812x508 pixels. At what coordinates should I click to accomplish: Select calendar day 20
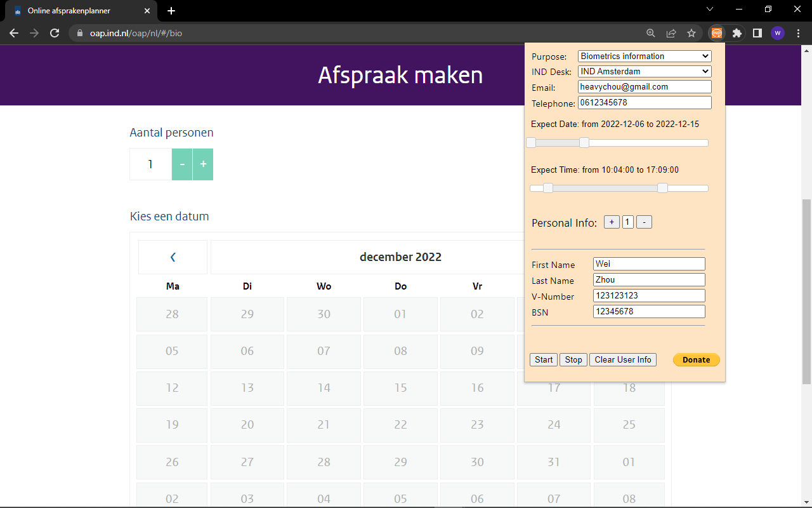pyautogui.click(x=247, y=425)
